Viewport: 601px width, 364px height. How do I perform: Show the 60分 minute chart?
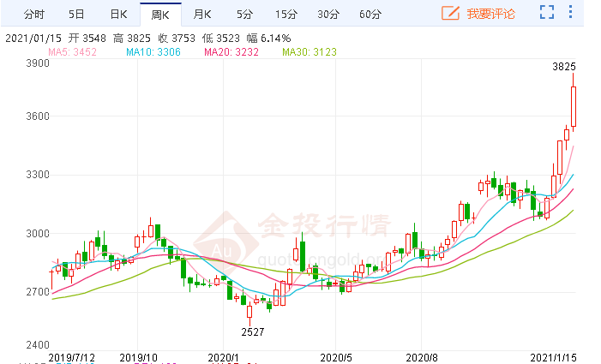click(370, 14)
